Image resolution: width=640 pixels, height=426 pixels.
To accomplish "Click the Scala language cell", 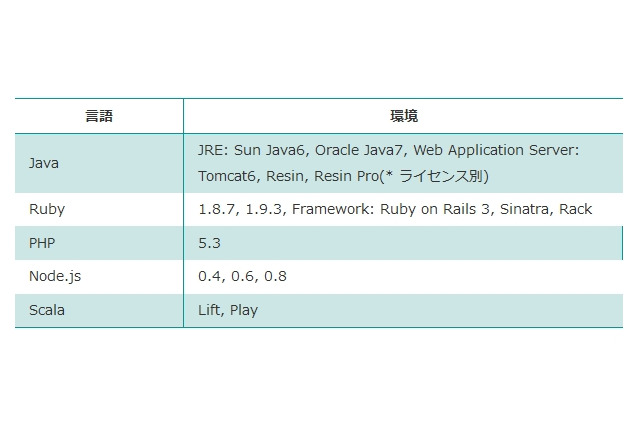I will [99, 311].
